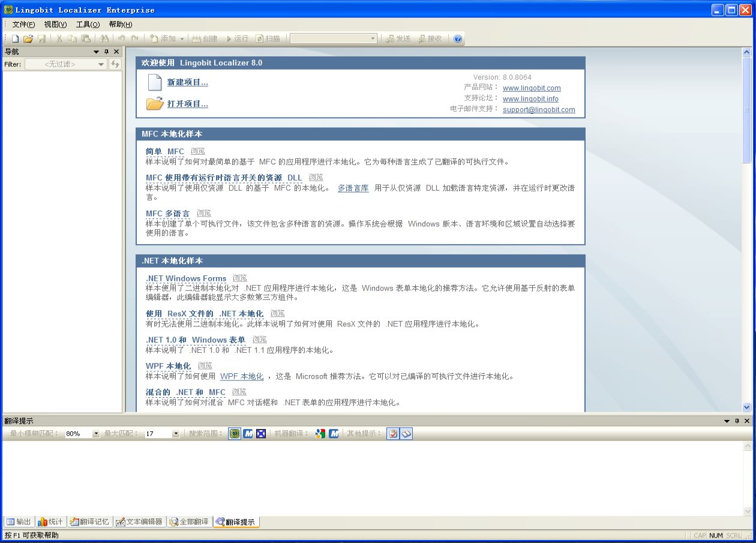Click the 新建项目... link
This screenshot has height=543, width=756.
[188, 82]
